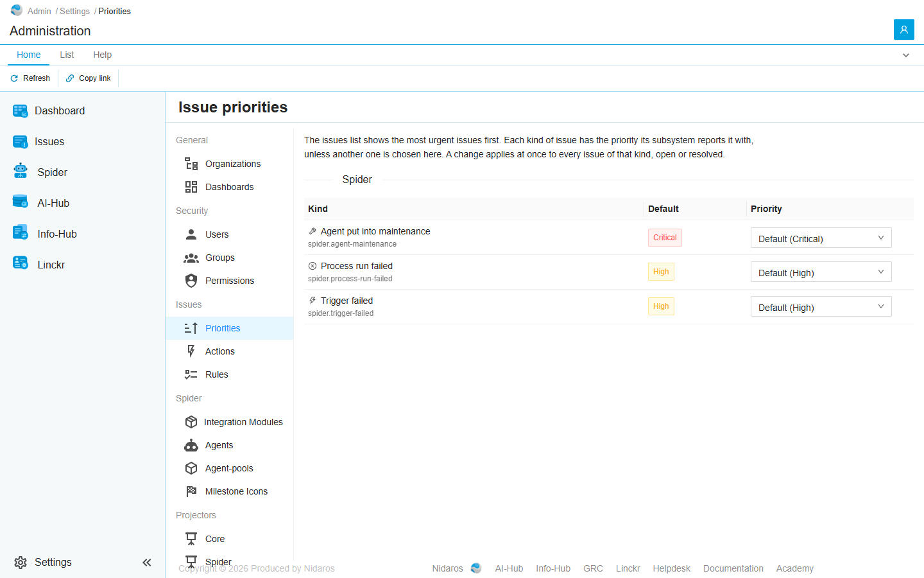The width and height of the screenshot is (924, 578).
Task: Expand the ribbon chevron at right
Action: [906, 55]
